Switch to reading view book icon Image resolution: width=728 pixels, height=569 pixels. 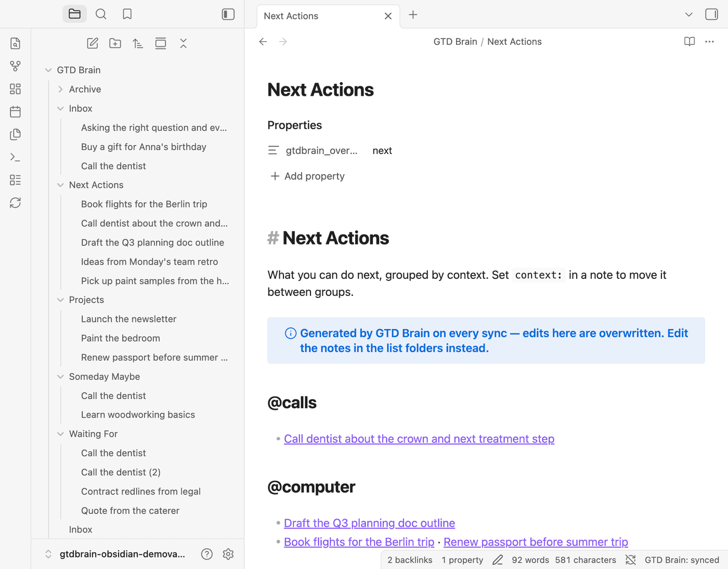click(690, 42)
